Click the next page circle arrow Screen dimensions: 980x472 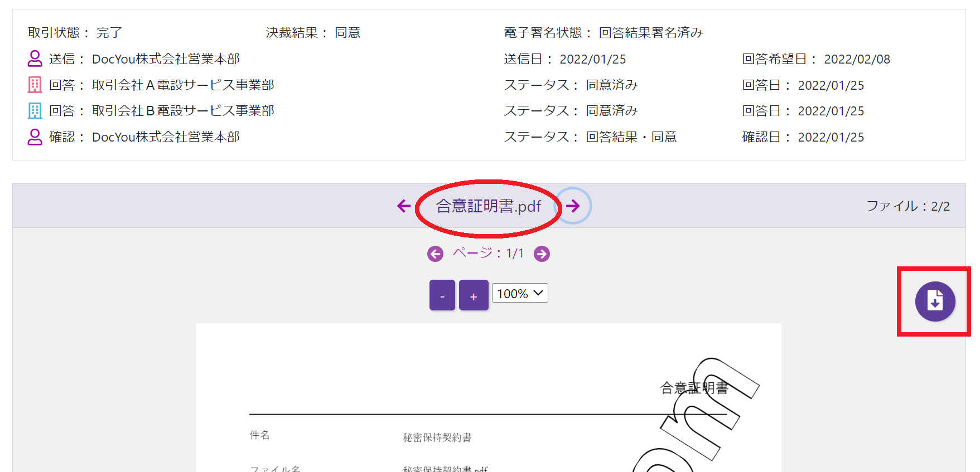542,254
